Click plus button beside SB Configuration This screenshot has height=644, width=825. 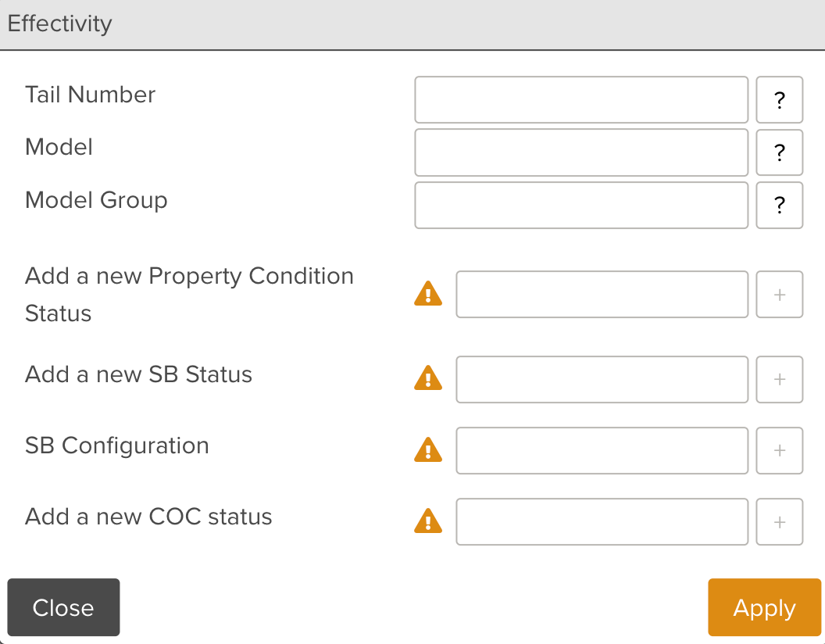[x=779, y=451]
